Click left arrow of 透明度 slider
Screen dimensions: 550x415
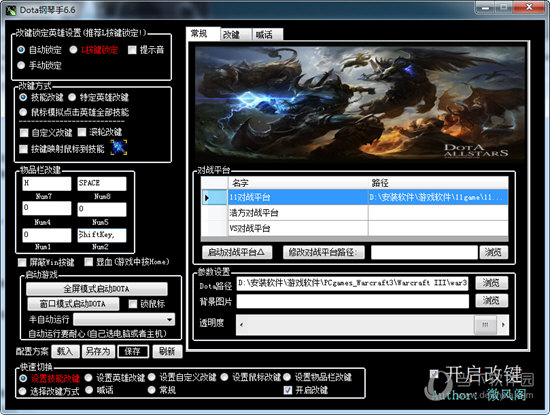coord(241,324)
